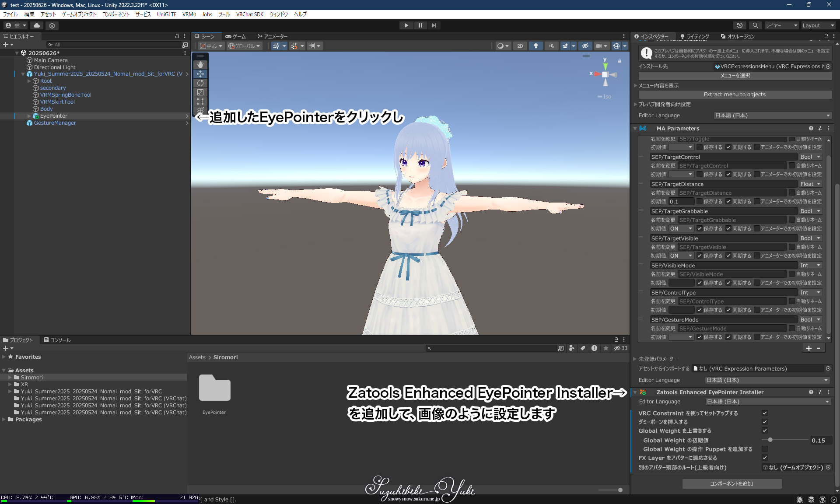Select the Rotate tool in scene
Image resolution: width=840 pixels, height=504 pixels.
pyautogui.click(x=200, y=83)
